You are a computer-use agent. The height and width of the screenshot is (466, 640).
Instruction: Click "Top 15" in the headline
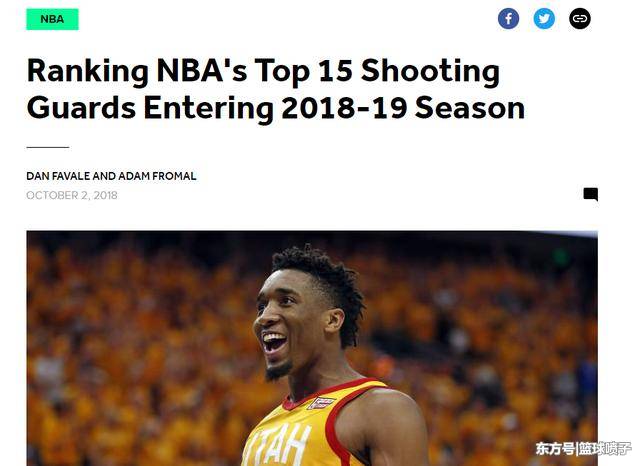[x=303, y=72]
